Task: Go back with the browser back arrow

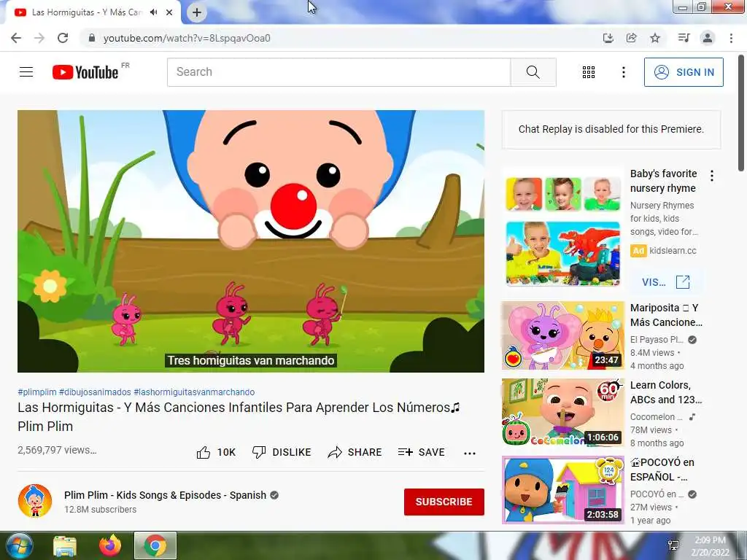Action: (16, 38)
